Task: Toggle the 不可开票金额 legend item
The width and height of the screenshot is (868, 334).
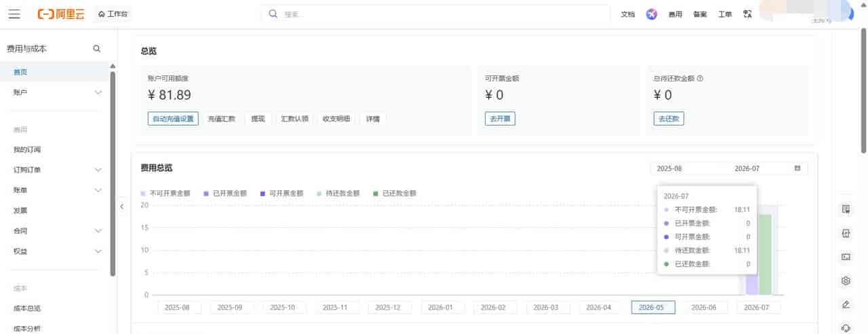Action: (165, 193)
